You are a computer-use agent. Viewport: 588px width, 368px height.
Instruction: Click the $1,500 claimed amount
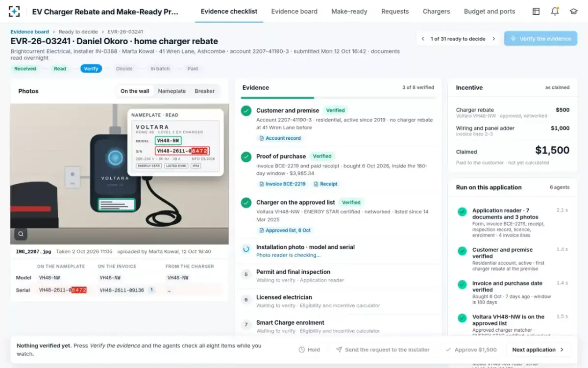click(552, 150)
